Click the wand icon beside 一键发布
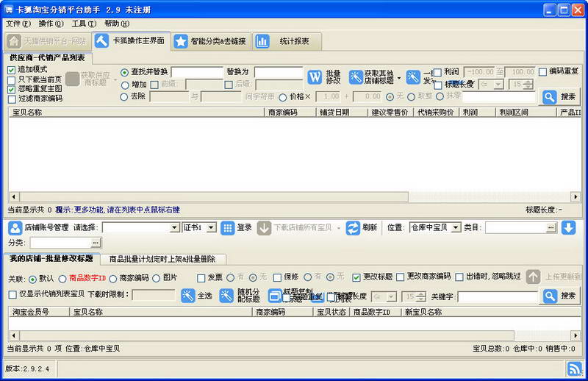The image size is (588, 381). [x=413, y=77]
